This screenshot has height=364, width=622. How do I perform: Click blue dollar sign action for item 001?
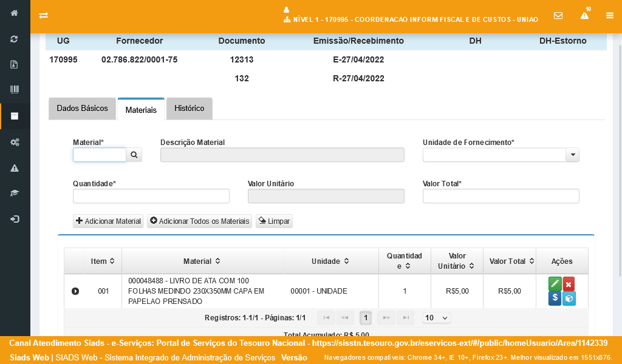[x=555, y=298]
